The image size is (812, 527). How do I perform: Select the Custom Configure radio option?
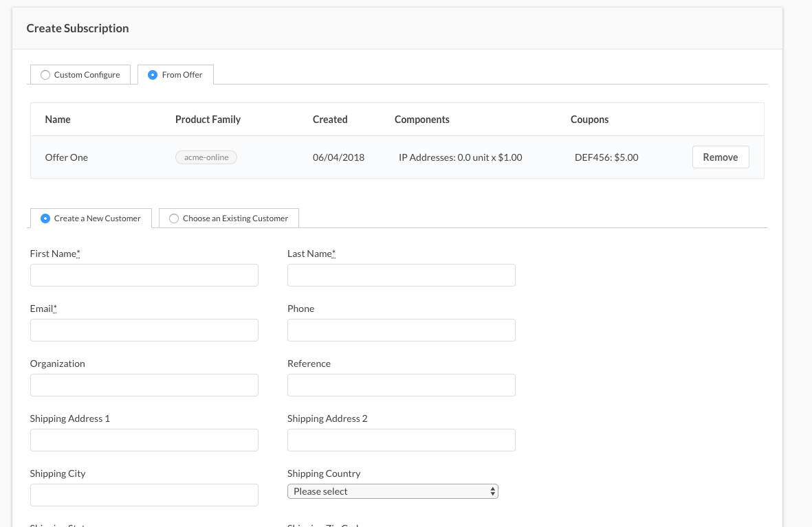point(46,75)
